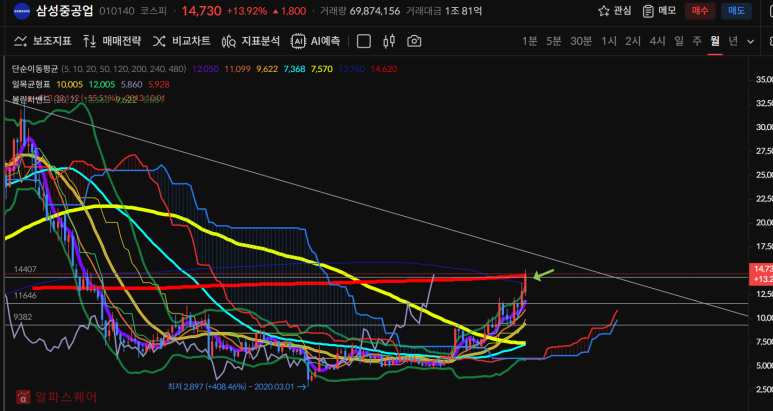This screenshot has height=411, width=773.
Task: Select the 일 daily timeframe
Action: coord(679,41)
